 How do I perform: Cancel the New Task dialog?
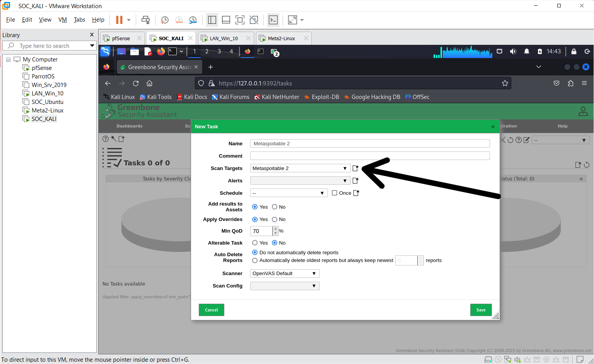pyautogui.click(x=212, y=310)
